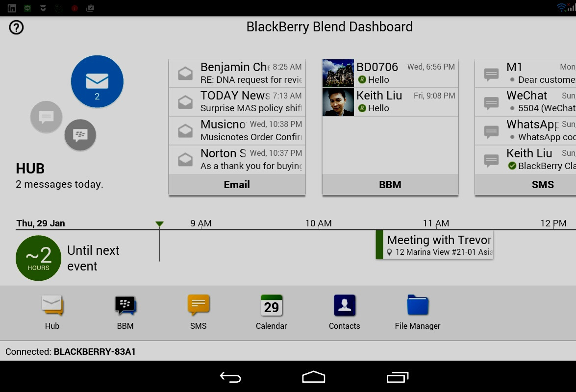Screen dimensions: 576x392
Task: Open 'Musicnotes Order Confirm' email
Action: click(x=237, y=130)
